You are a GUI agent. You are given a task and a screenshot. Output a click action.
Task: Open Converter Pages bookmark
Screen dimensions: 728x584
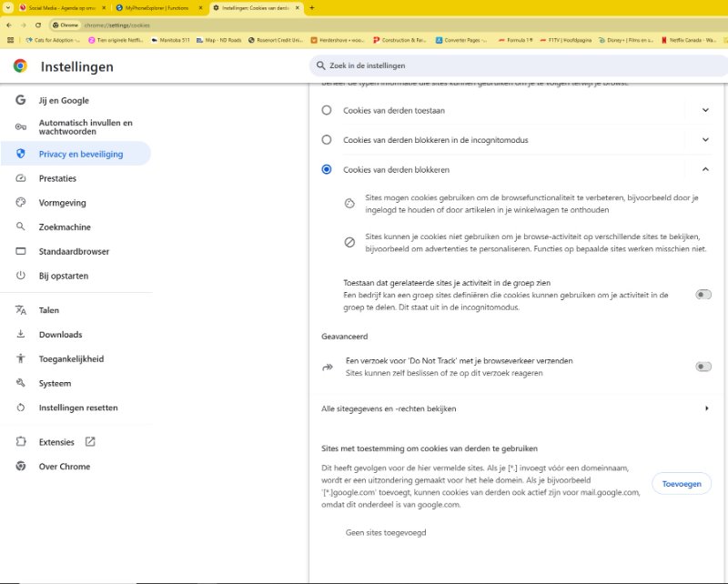462,40
